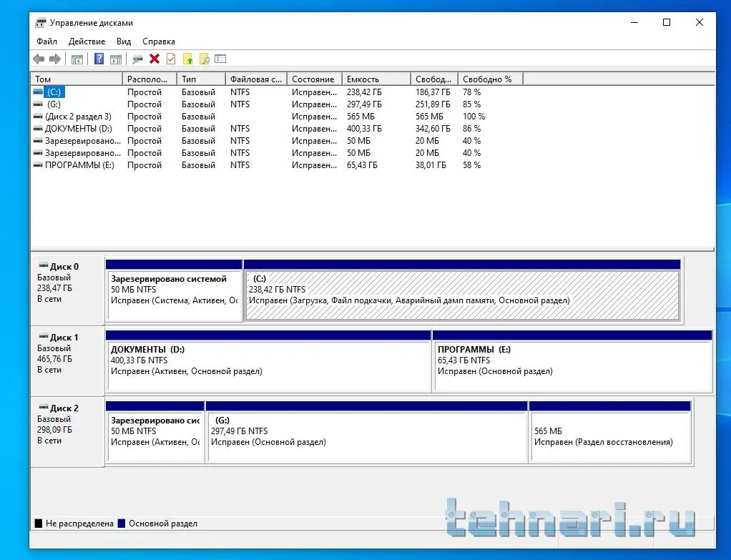Open Help via the blue question mark icon
Image resolution: width=731 pixels, height=560 pixels.
coord(99,59)
